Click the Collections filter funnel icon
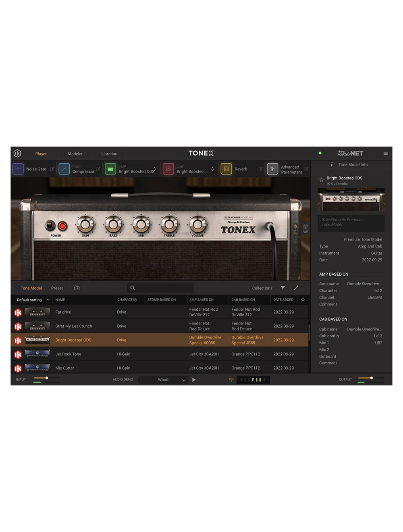The width and height of the screenshot is (403, 532). (x=283, y=288)
